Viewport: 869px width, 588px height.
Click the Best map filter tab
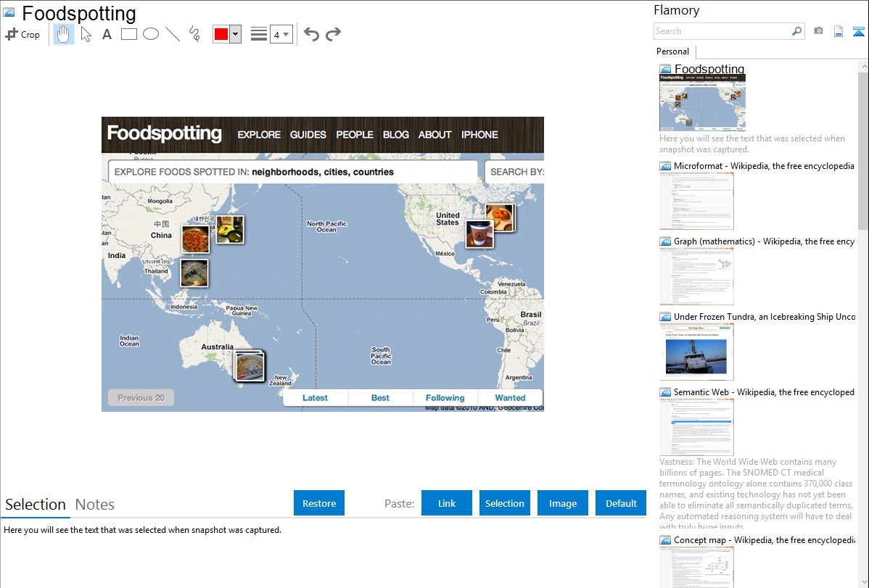[380, 398]
